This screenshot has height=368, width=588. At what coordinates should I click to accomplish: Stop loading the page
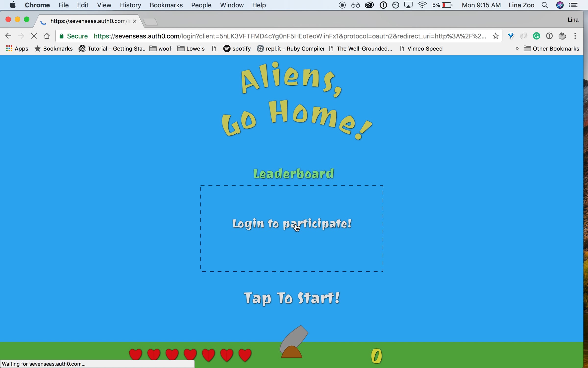(34, 36)
